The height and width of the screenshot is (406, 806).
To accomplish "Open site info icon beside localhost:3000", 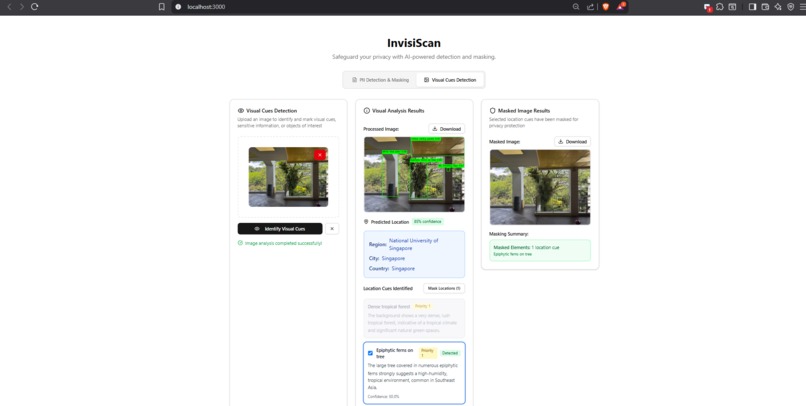I will (x=178, y=7).
